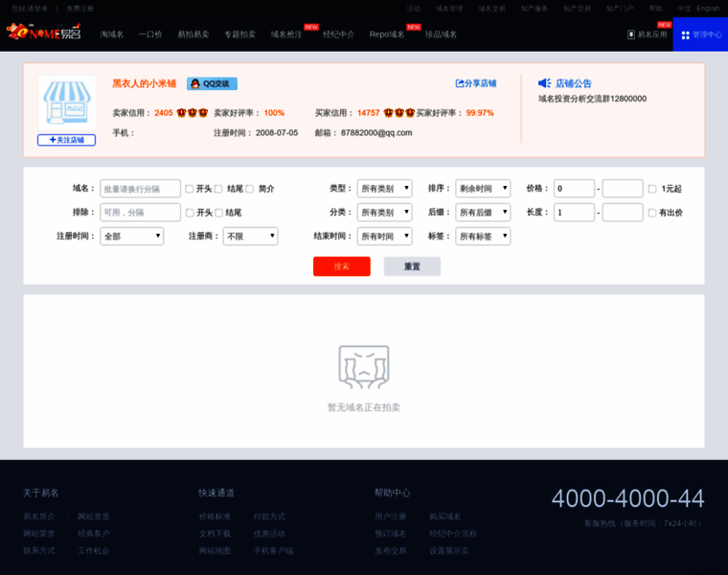Open 易名简介 footer link
728x575 pixels.
pyautogui.click(x=39, y=517)
